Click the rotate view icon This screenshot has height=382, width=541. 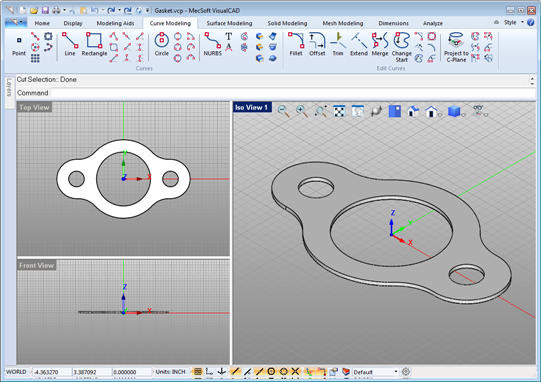click(376, 111)
